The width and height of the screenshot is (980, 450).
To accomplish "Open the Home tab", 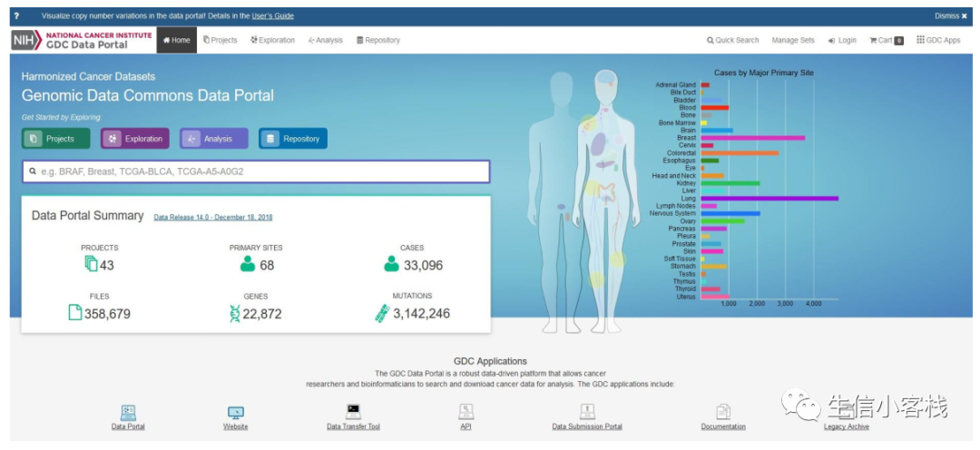I will coord(176,40).
